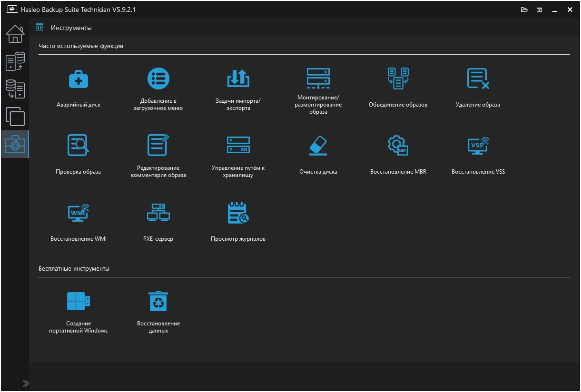The image size is (581, 392).
Task: Click the Аварийный диск label
Action: click(79, 105)
